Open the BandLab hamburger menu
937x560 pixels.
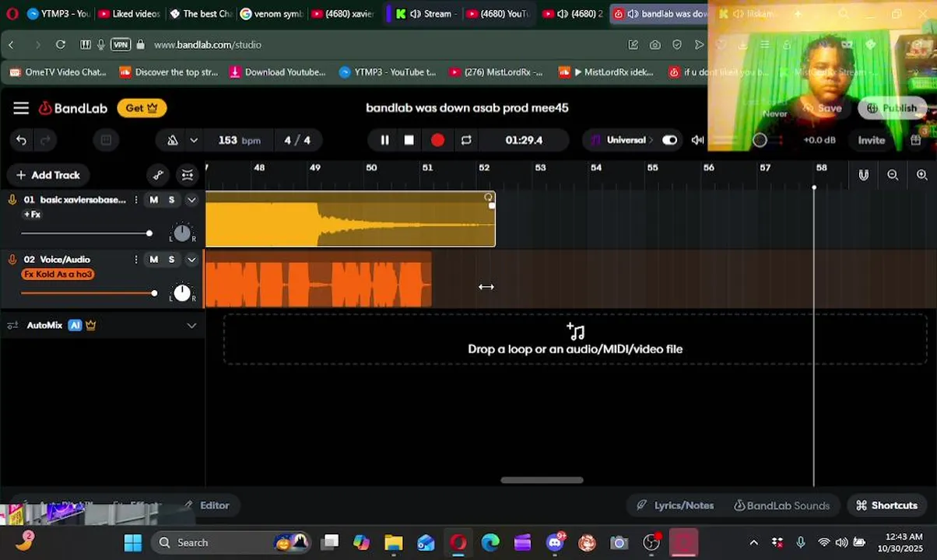(21, 108)
